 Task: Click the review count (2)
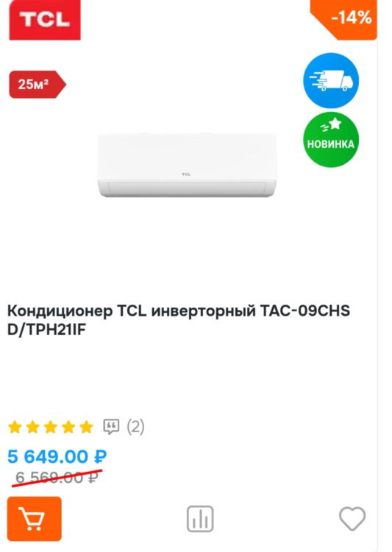pyautogui.click(x=135, y=427)
